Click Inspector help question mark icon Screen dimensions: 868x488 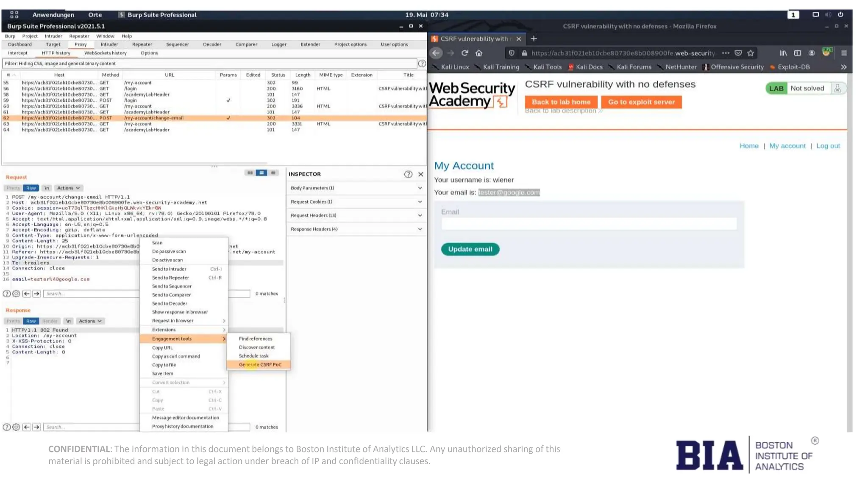tap(408, 174)
